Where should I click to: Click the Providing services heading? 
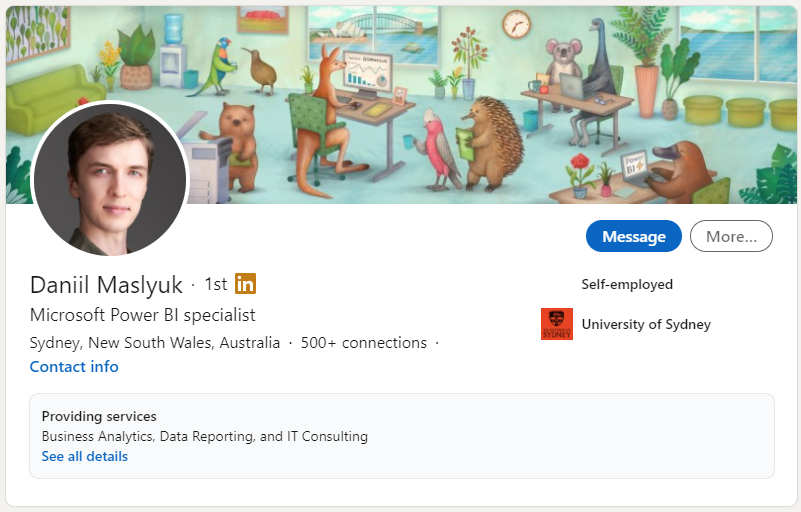pyautogui.click(x=99, y=416)
